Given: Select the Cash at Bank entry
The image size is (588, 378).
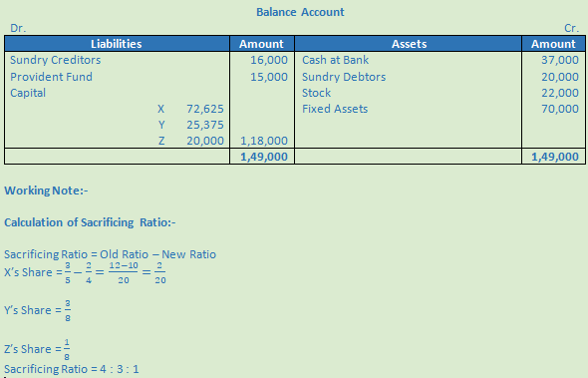Looking at the screenshot, I should [x=335, y=60].
